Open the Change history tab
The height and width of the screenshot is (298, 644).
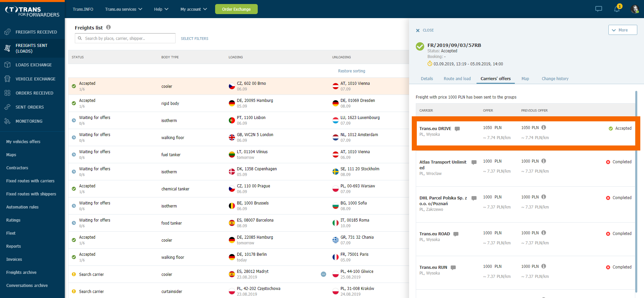click(555, 78)
